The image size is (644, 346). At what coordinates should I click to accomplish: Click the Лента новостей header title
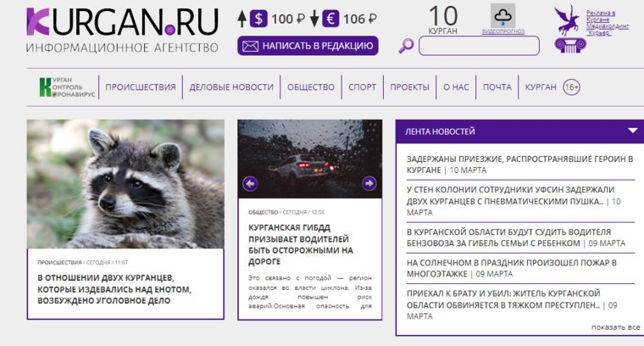pos(440,131)
